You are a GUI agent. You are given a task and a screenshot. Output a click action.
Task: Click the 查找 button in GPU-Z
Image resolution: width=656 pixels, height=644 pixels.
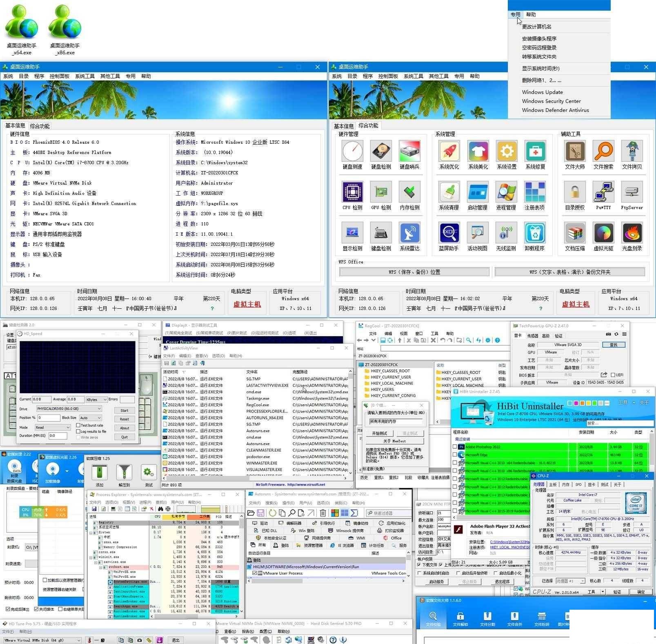(614, 345)
